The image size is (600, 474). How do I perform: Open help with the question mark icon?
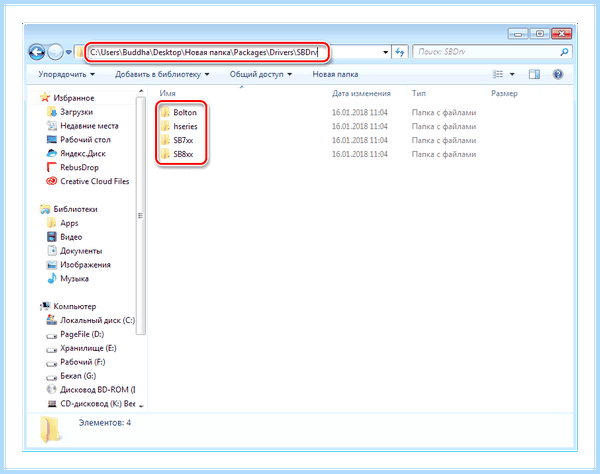tap(558, 74)
